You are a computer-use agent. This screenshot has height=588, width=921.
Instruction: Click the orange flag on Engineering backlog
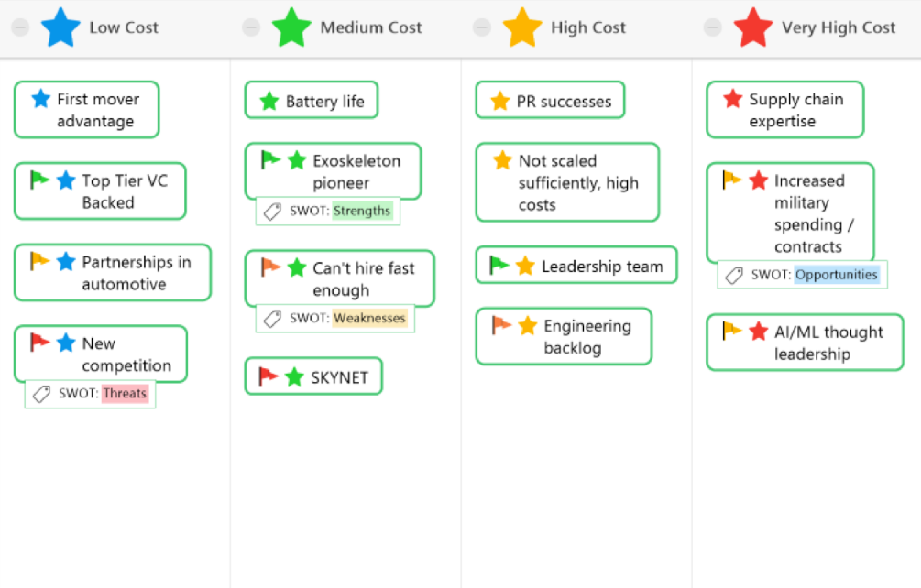501,324
